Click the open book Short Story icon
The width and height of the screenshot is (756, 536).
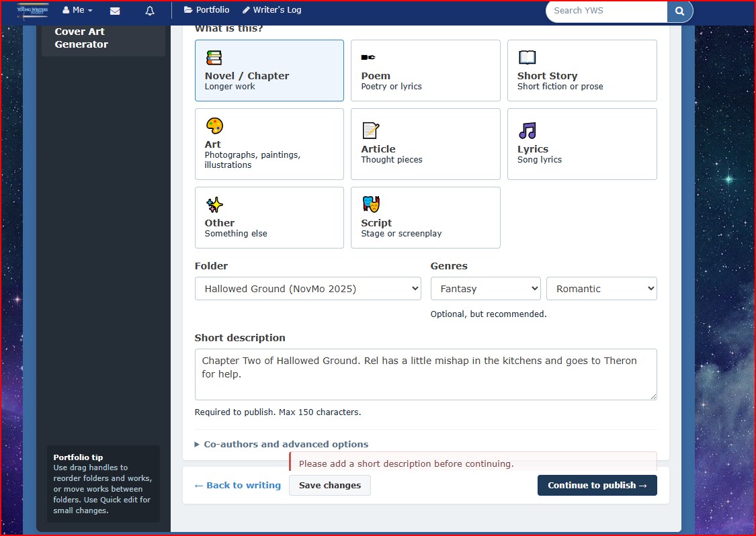click(527, 57)
